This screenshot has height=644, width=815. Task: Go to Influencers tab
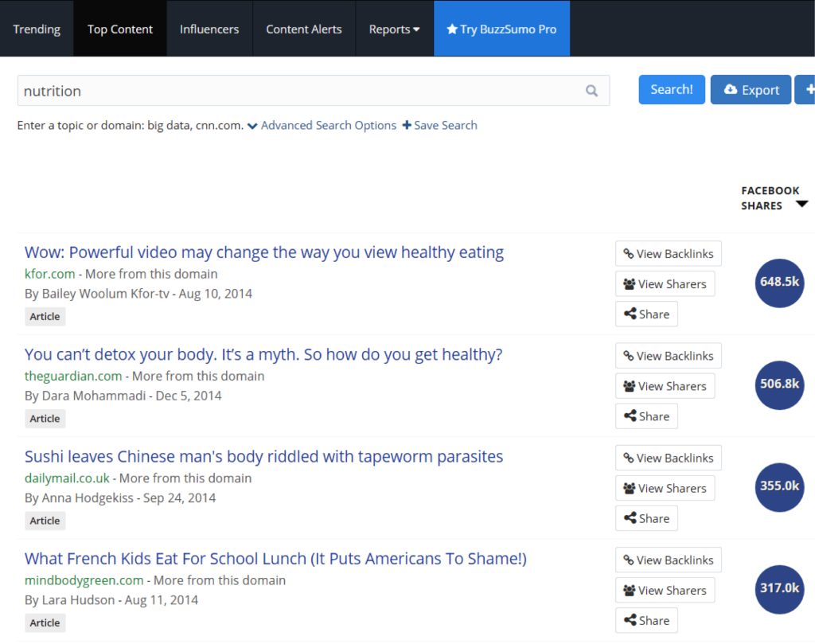(x=209, y=29)
